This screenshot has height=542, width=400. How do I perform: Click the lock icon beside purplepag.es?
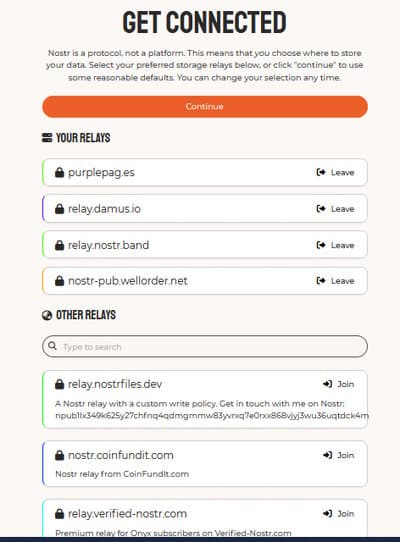59,172
